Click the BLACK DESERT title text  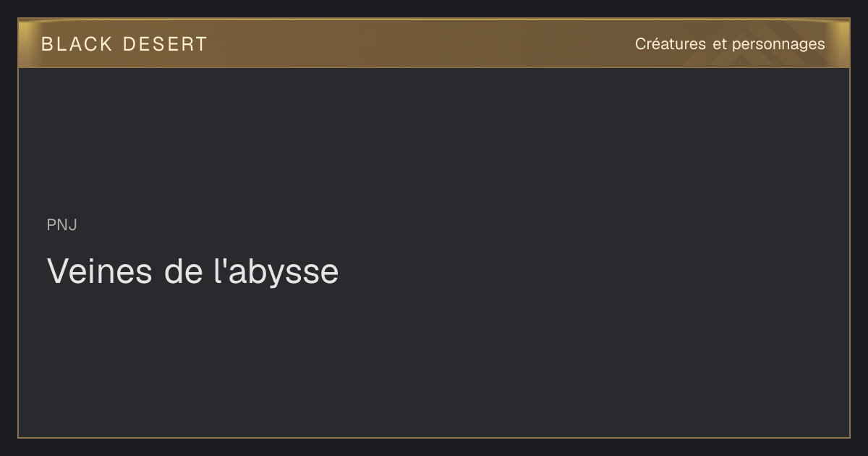[x=124, y=44]
